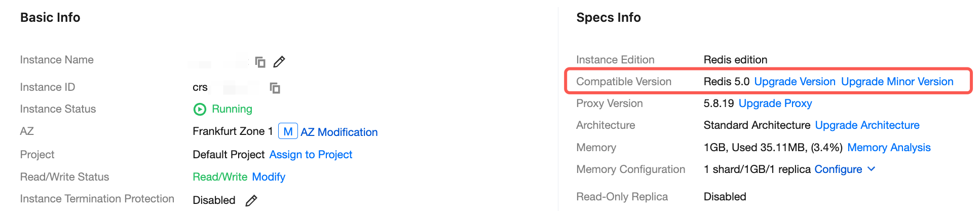Copy the instance ID

[x=275, y=88]
